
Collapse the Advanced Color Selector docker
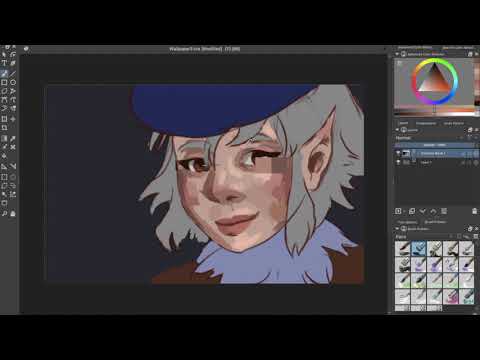pos(397,54)
